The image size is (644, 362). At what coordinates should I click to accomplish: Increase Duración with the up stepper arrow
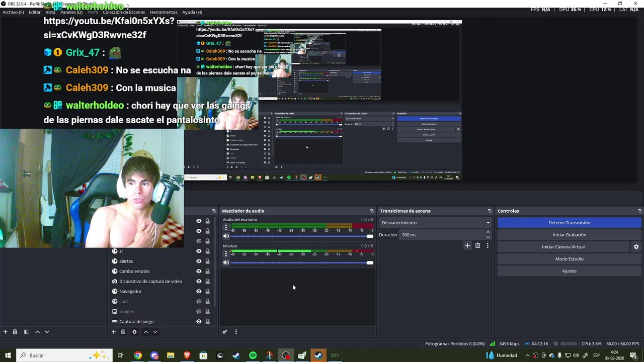488,232
